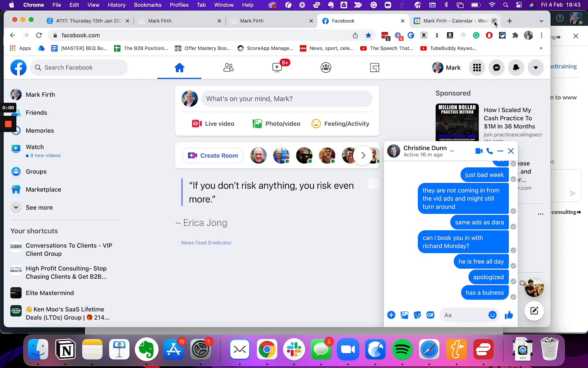Screen dimensions: 588x368
Task: Click the What's on your mind field
Action: [x=287, y=98]
